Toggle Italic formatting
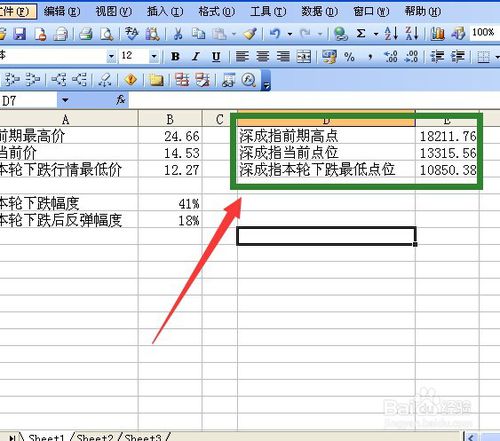The width and height of the screenshot is (500, 441). (x=196, y=57)
